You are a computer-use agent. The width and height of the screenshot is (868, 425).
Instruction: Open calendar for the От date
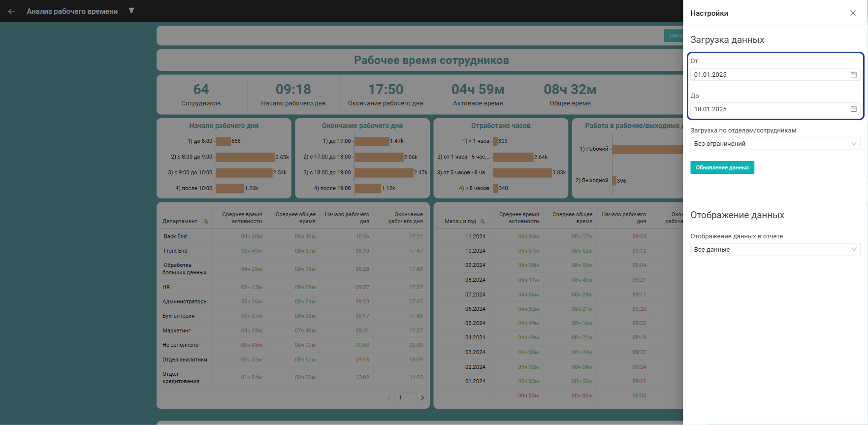coord(853,75)
